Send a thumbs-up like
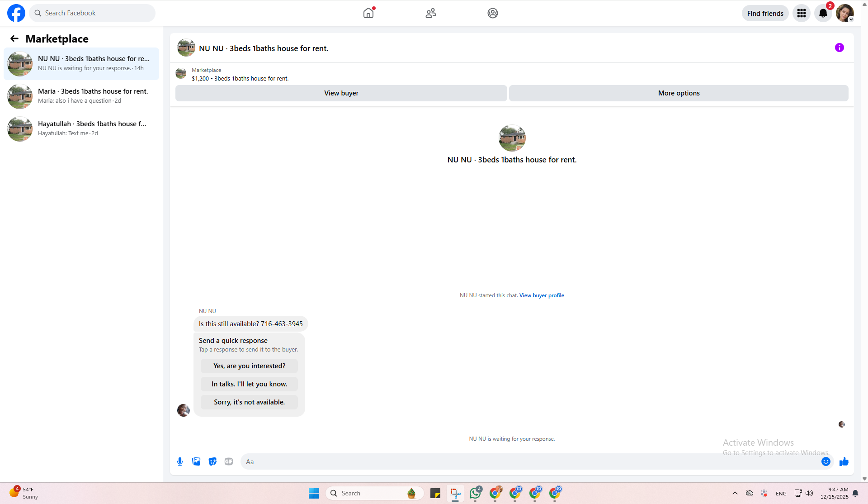The image size is (868, 504). coord(844,461)
